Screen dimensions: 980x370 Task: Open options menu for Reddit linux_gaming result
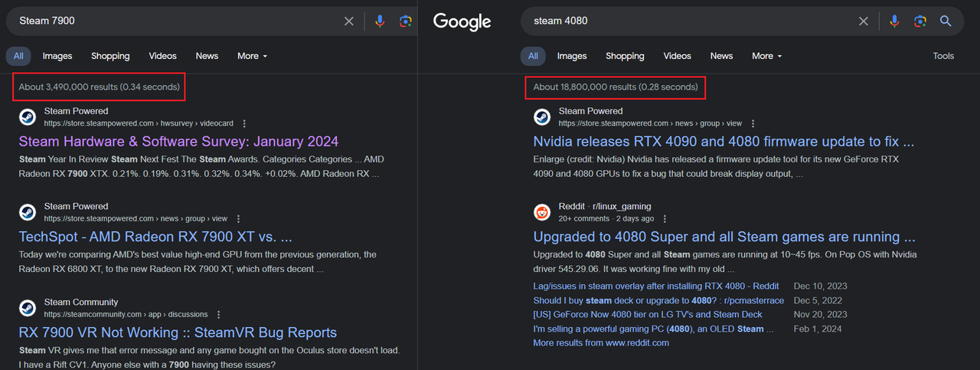click(665, 218)
